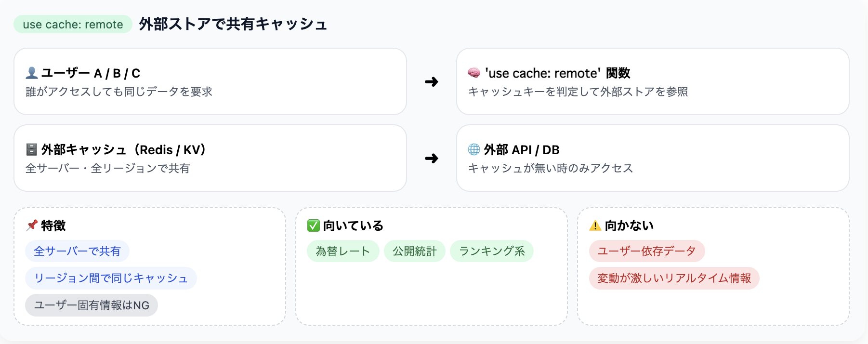Click the file cabinet icon beside 外部キャッシュ
This screenshot has height=344, width=868.
[32, 150]
